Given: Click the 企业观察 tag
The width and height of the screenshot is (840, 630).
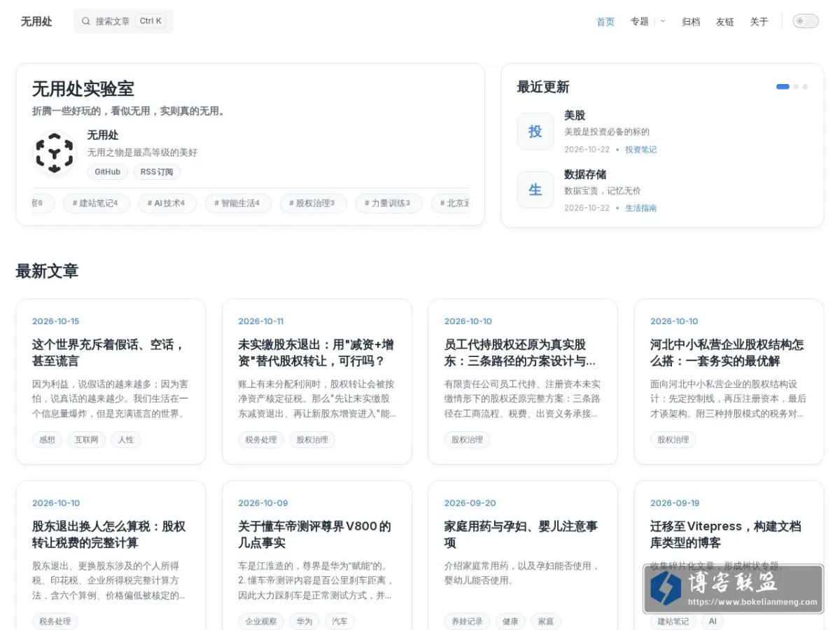Looking at the screenshot, I should 261,621.
